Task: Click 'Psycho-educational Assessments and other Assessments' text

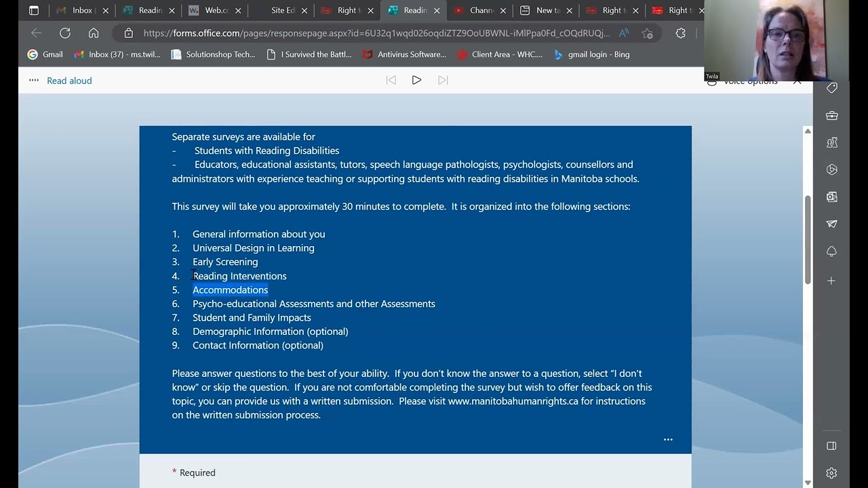Action: [314, 304]
